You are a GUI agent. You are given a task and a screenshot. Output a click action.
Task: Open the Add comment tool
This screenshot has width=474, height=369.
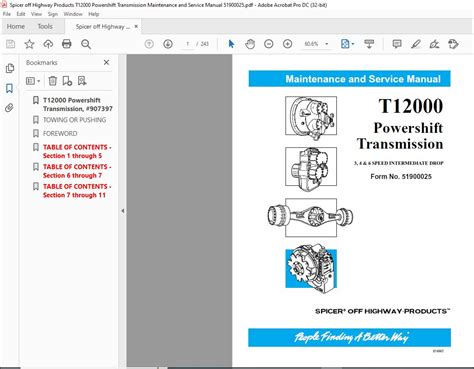pyautogui.click(x=397, y=44)
